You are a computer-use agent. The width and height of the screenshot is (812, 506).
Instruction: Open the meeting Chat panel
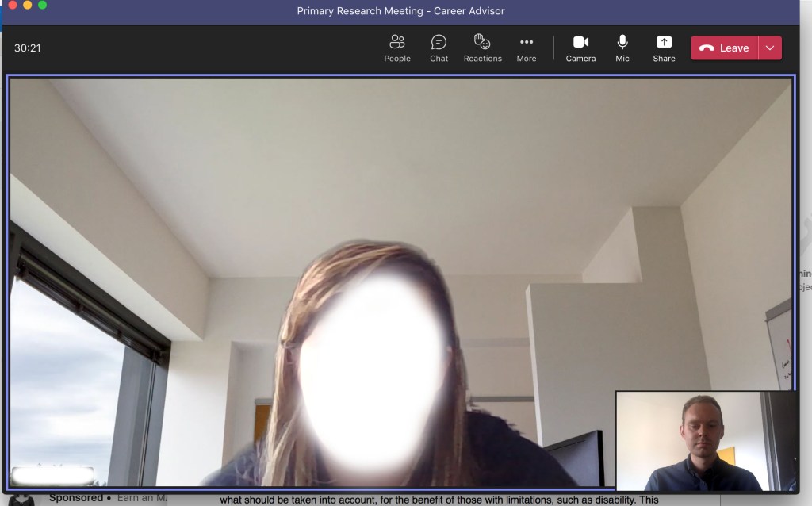[439, 48]
